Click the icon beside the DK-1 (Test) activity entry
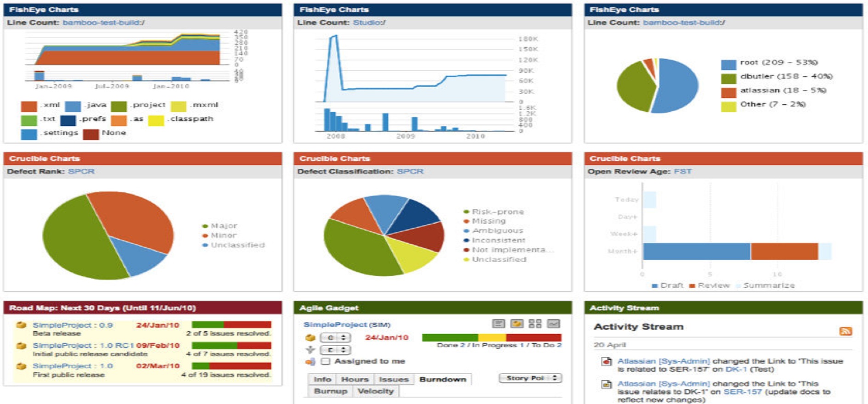Screen dimensions: 868x404 coord(607,361)
